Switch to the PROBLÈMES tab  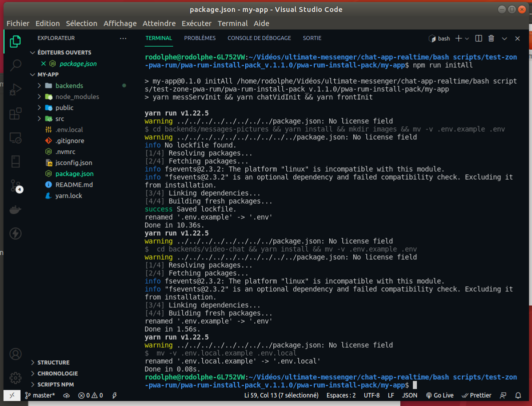pyautogui.click(x=200, y=38)
